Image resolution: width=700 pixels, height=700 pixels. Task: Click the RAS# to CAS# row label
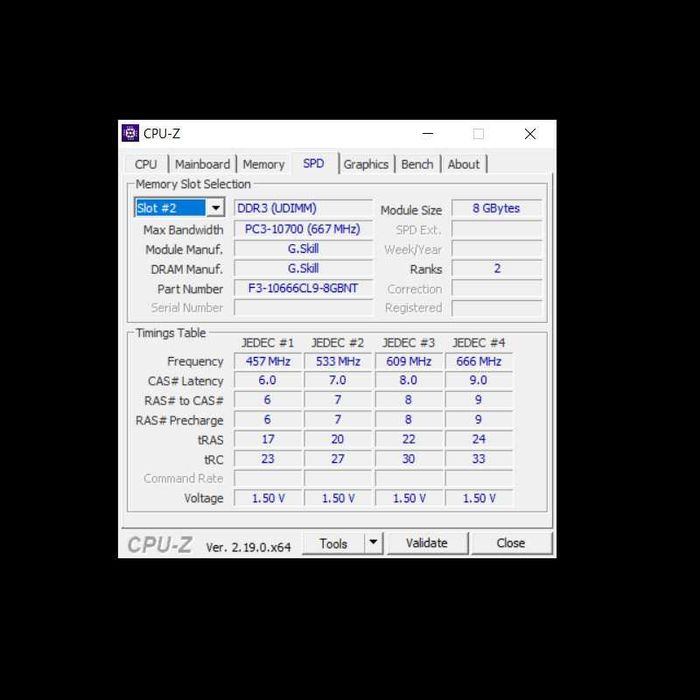(183, 401)
